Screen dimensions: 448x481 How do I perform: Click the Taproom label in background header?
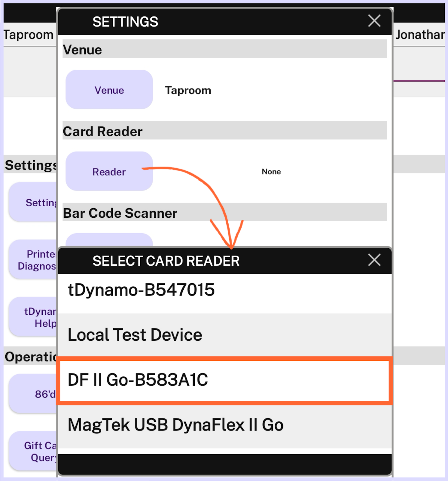29,35
